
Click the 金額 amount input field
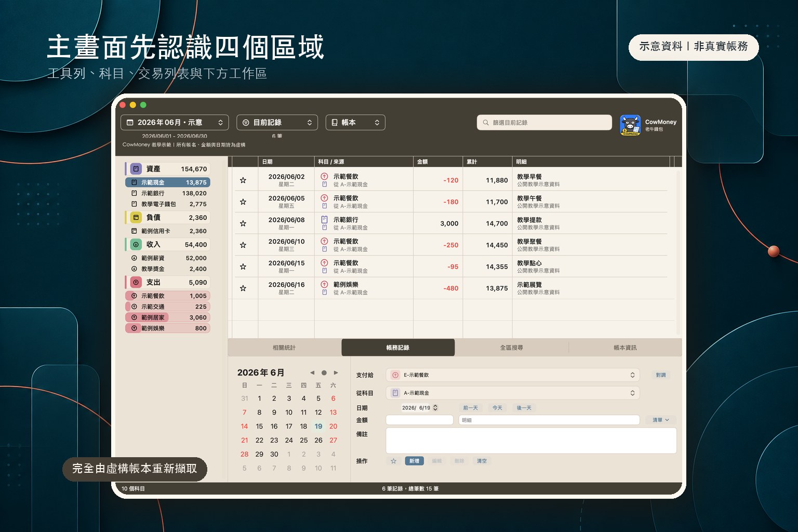[420, 420]
